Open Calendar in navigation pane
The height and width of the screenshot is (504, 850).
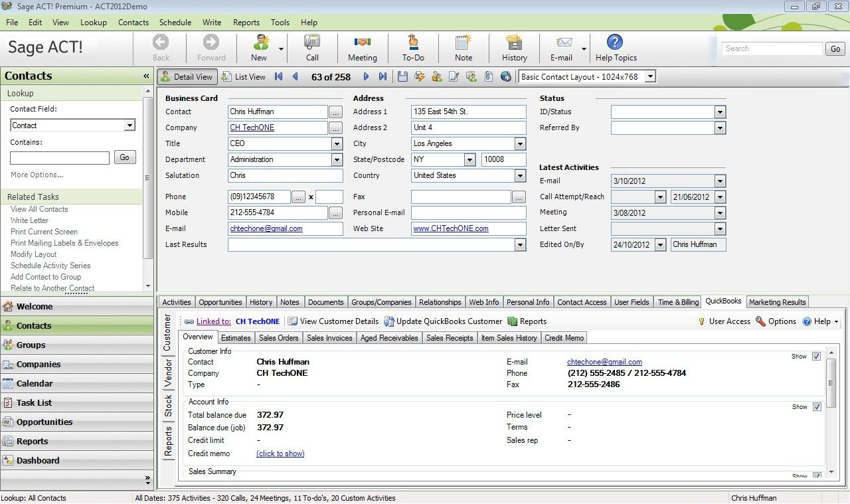pyautogui.click(x=76, y=383)
